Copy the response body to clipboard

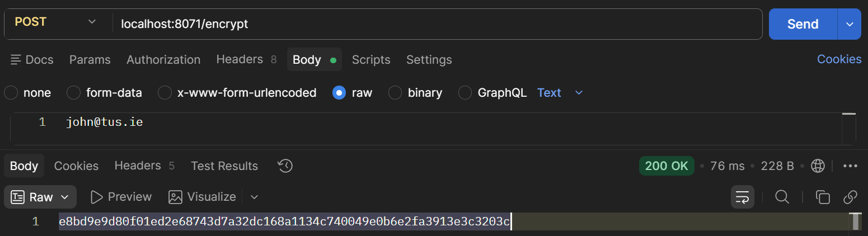822,197
